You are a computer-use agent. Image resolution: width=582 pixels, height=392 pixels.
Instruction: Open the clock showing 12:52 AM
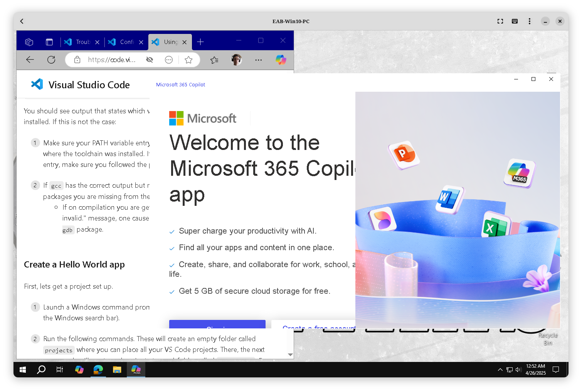pyautogui.click(x=535, y=370)
